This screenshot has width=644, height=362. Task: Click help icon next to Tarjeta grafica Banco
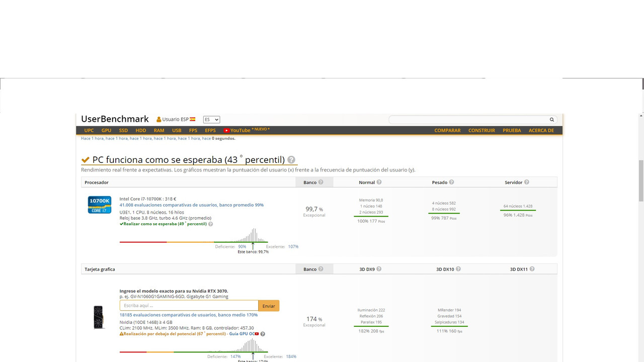pyautogui.click(x=320, y=269)
